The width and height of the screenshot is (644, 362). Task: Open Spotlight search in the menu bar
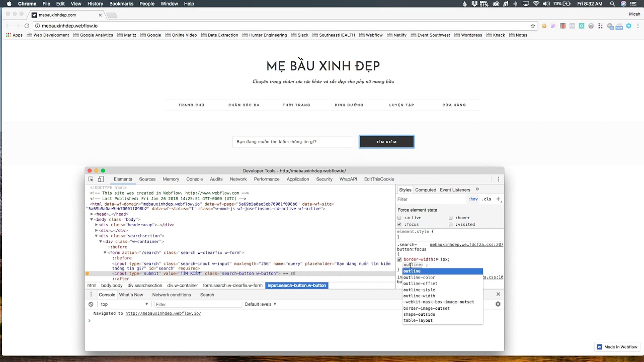click(613, 4)
